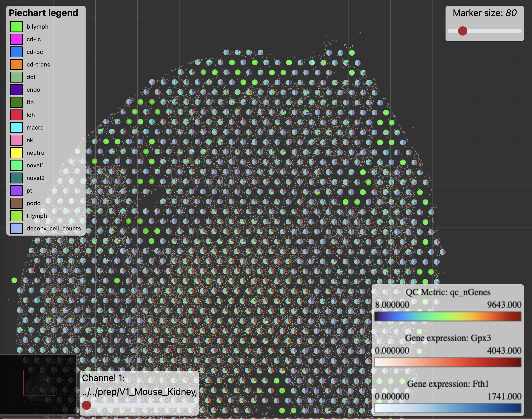
Task: Select the pt violet legend swatch
Action: pos(16,191)
